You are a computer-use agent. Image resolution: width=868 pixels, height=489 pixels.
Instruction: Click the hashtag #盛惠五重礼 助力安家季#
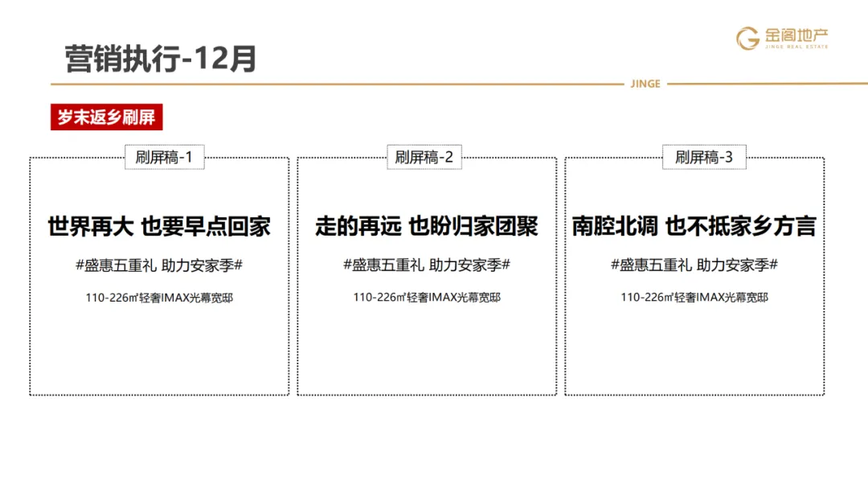[159, 263]
